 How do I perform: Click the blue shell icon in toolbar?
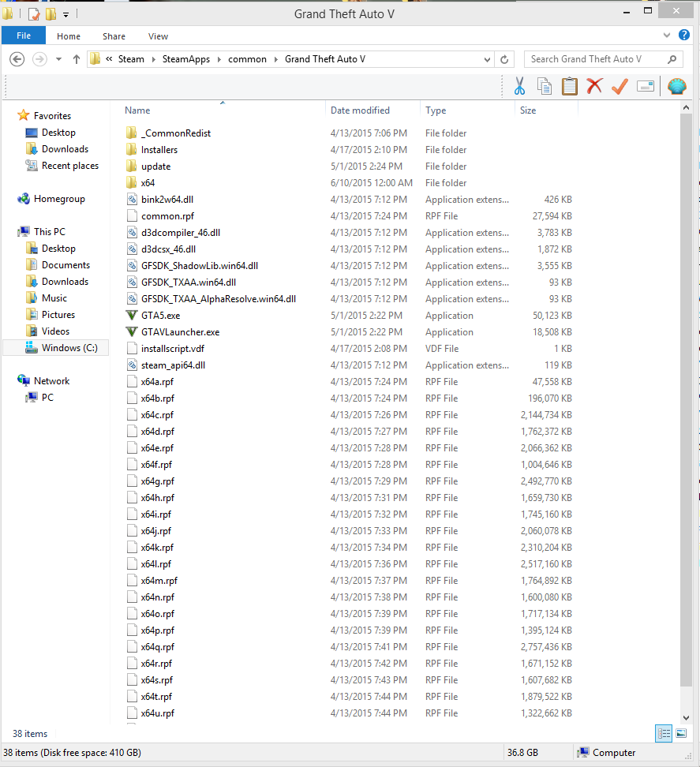point(677,87)
